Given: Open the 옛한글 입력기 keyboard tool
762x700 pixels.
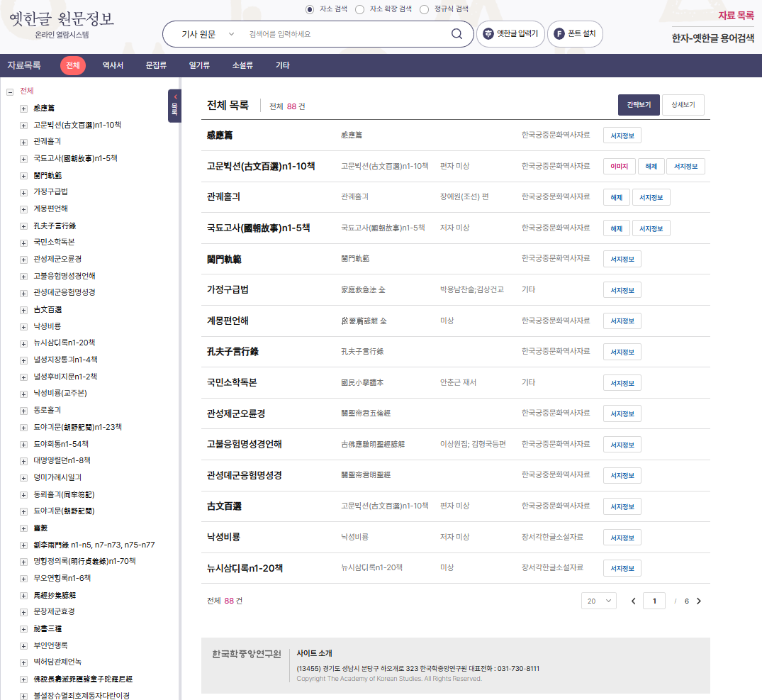Looking at the screenshot, I should (510, 33).
